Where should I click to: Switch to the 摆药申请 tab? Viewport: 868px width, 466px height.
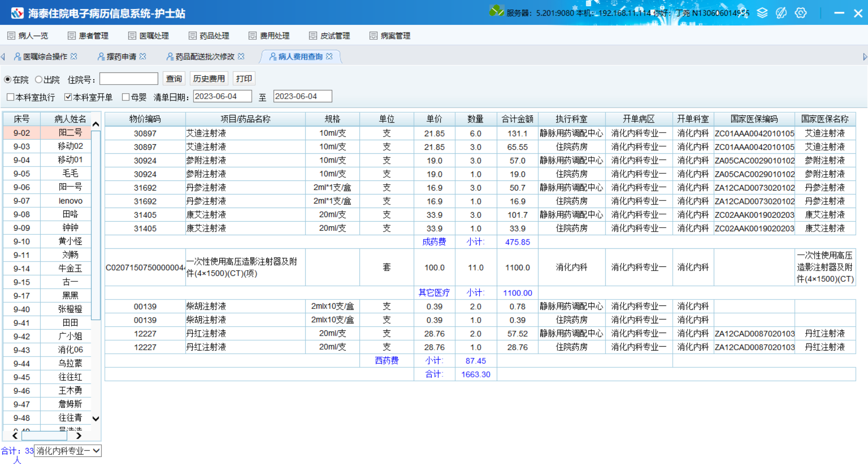pyautogui.click(x=121, y=57)
